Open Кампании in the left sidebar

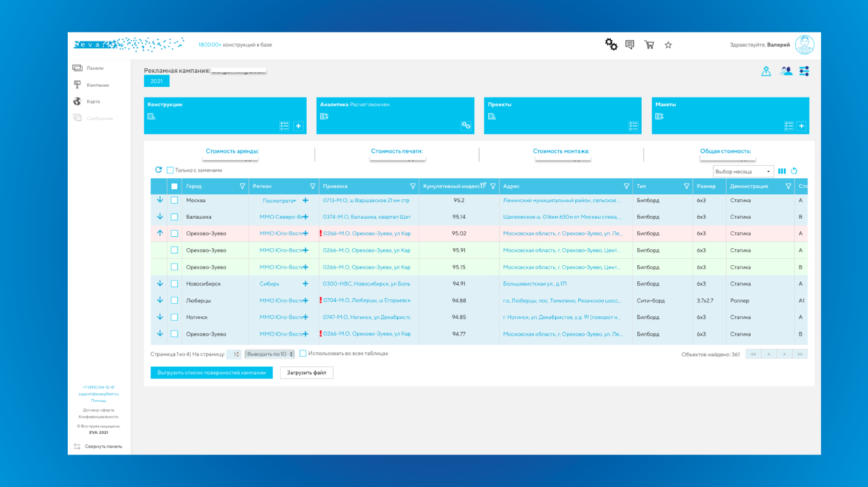tap(97, 85)
